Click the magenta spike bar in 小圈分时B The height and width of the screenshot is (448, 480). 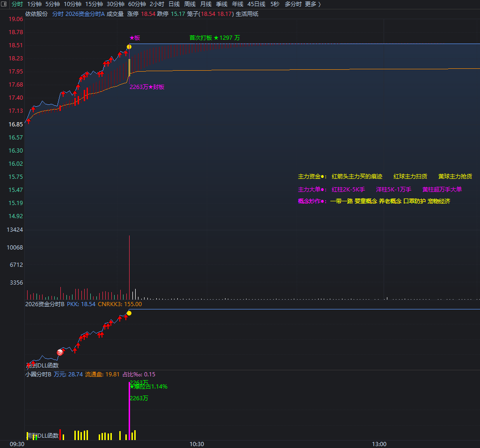tap(129, 411)
